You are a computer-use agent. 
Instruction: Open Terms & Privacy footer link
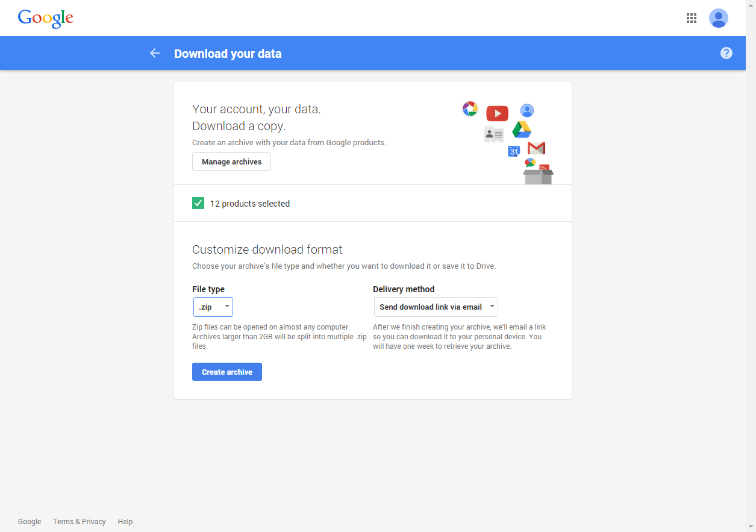tap(79, 522)
